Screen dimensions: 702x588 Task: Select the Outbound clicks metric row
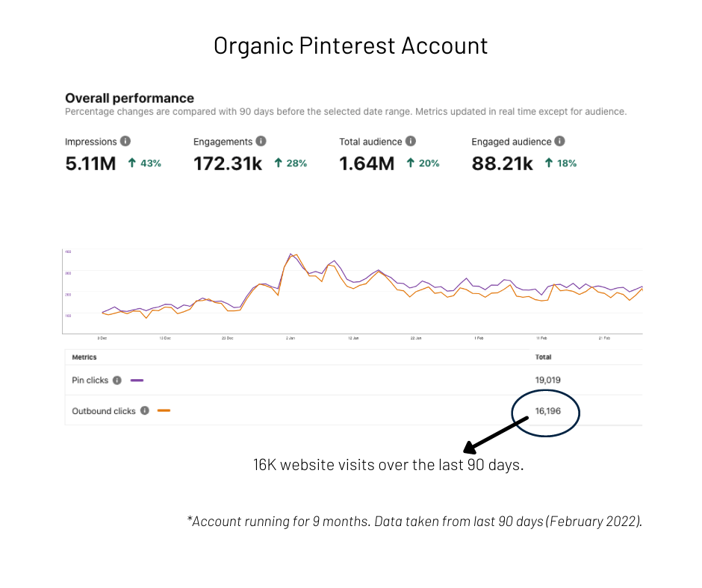click(x=354, y=410)
